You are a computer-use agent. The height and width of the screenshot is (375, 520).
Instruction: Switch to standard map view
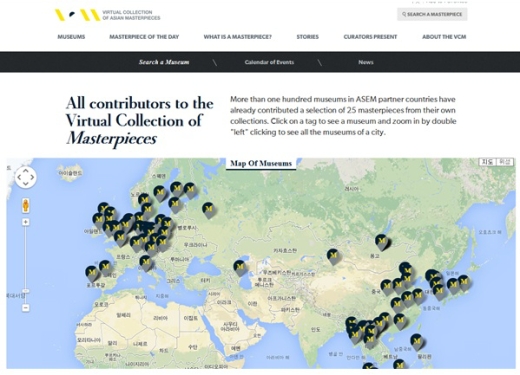(x=488, y=162)
